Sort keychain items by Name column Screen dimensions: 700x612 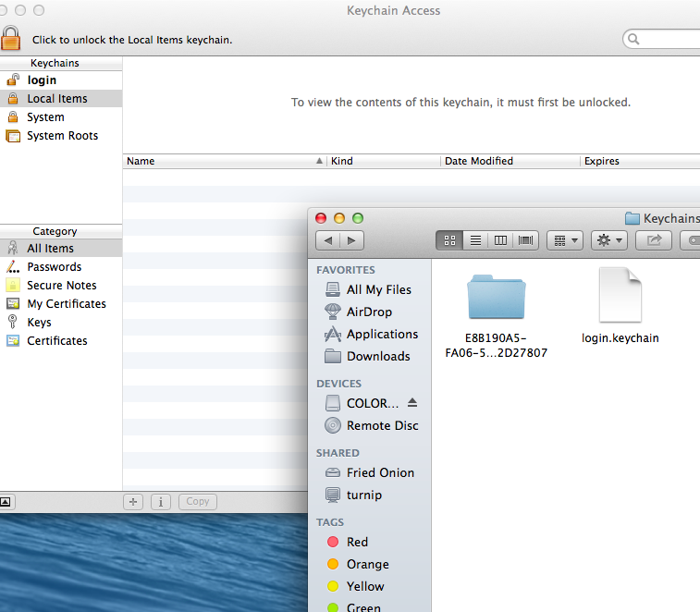(225, 161)
